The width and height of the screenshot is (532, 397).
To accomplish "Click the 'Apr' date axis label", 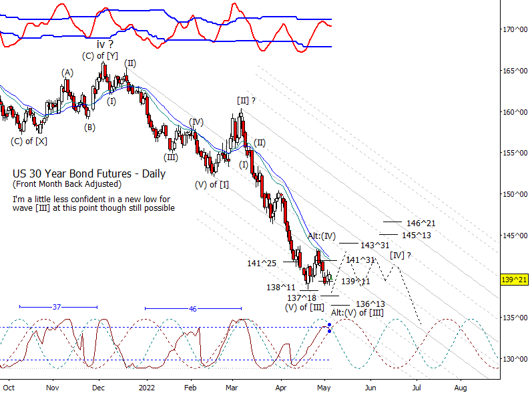I will 281,388.
